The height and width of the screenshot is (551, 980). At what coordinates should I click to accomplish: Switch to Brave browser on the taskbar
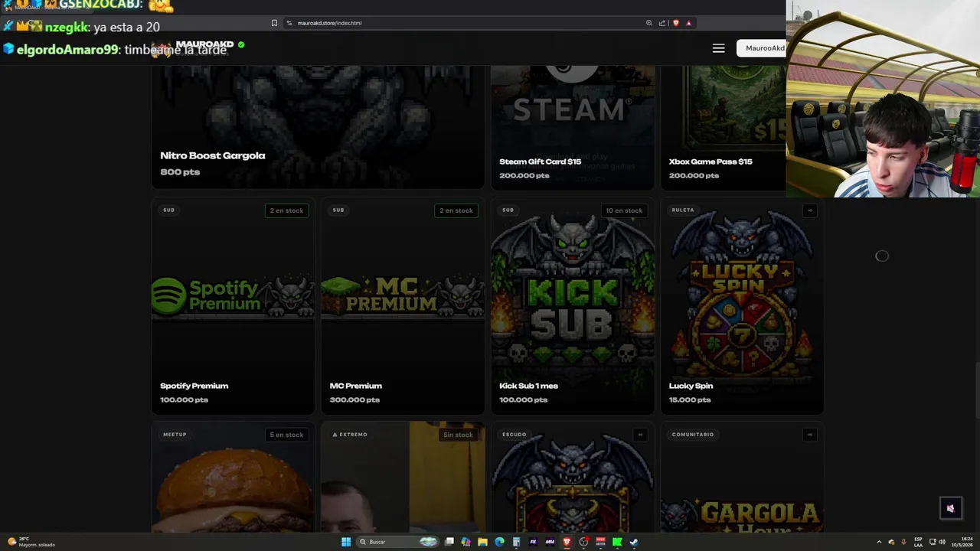point(567,542)
